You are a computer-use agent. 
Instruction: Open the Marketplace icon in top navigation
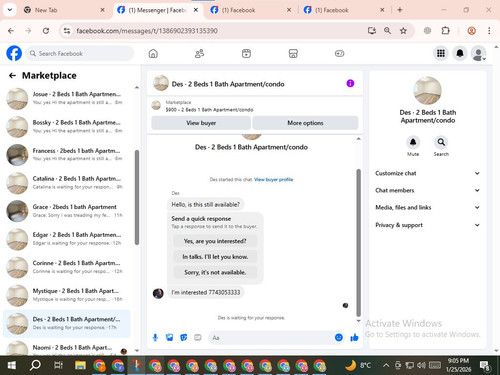point(293,53)
